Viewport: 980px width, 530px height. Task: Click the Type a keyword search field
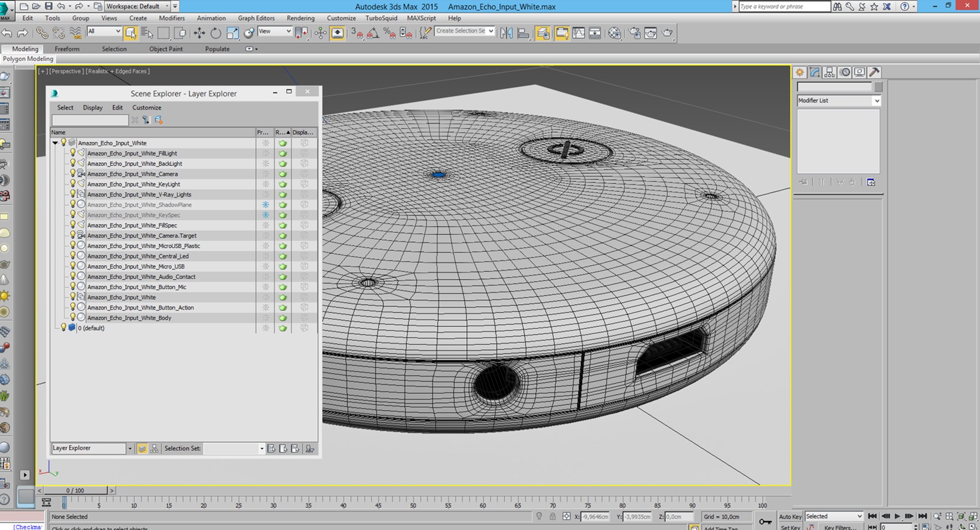(785, 6)
